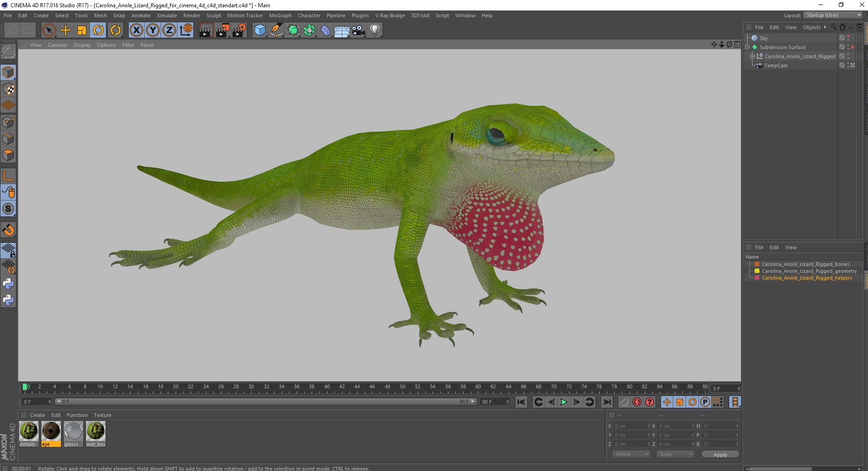868x471 pixels.
Task: Activate the Rotate tool
Action: (98, 30)
